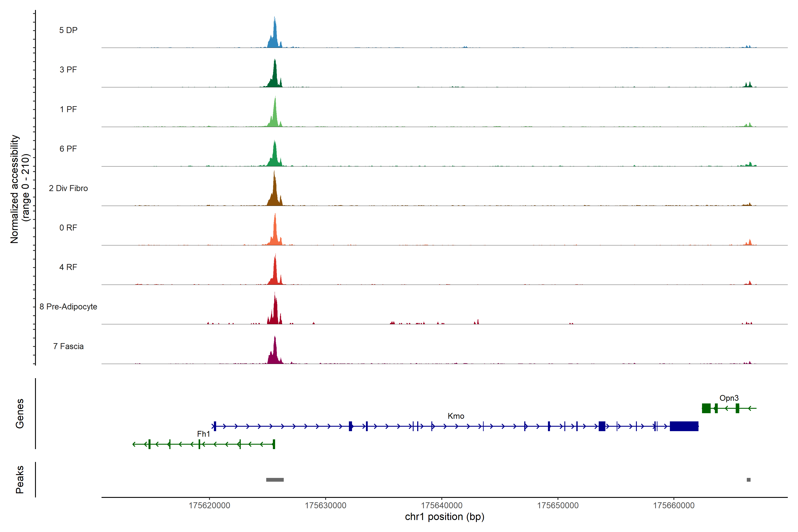Select the 7 Fascia track label
Screen dimensions: 798x532
pos(68,346)
